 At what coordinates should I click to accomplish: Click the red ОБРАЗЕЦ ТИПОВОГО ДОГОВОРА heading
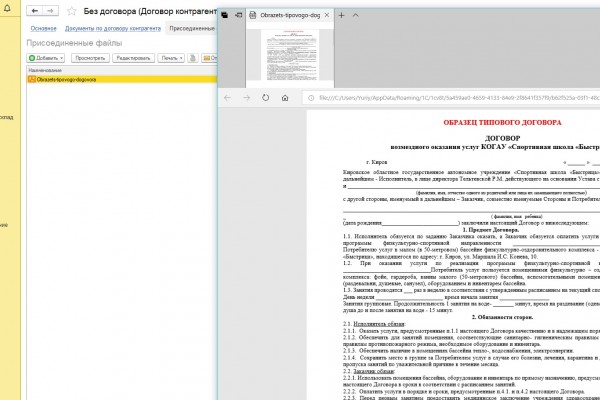coord(502,122)
